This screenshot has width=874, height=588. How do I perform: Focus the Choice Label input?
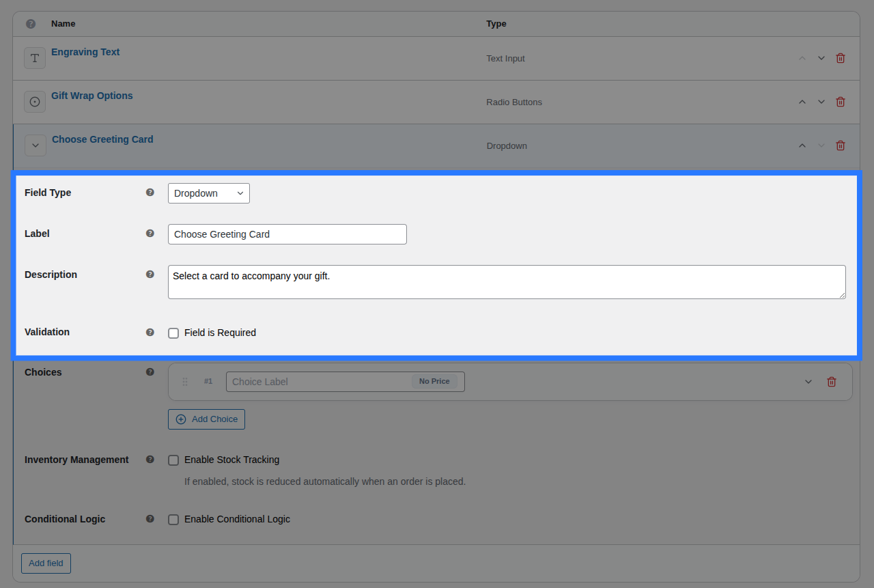tap(346, 382)
